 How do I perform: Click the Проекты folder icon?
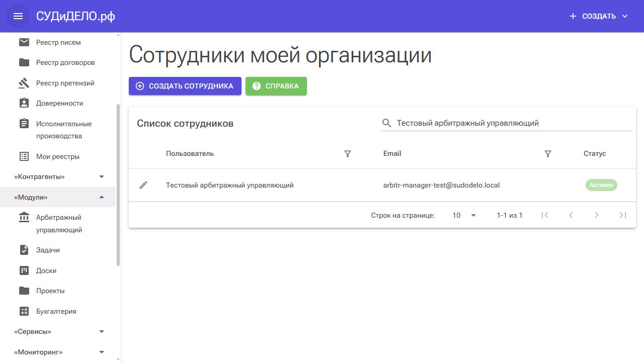pyautogui.click(x=24, y=291)
